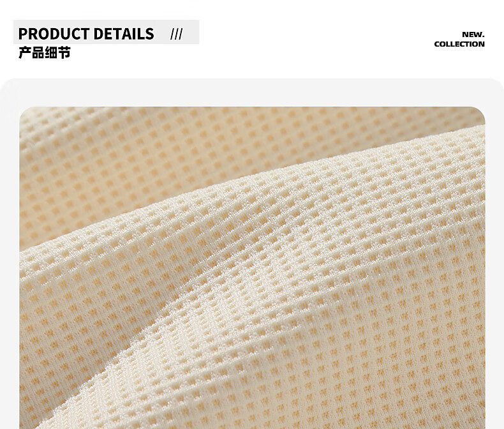504x429 pixels.
Task: Click the letter P starting PRODUCT
Action: coord(22,34)
